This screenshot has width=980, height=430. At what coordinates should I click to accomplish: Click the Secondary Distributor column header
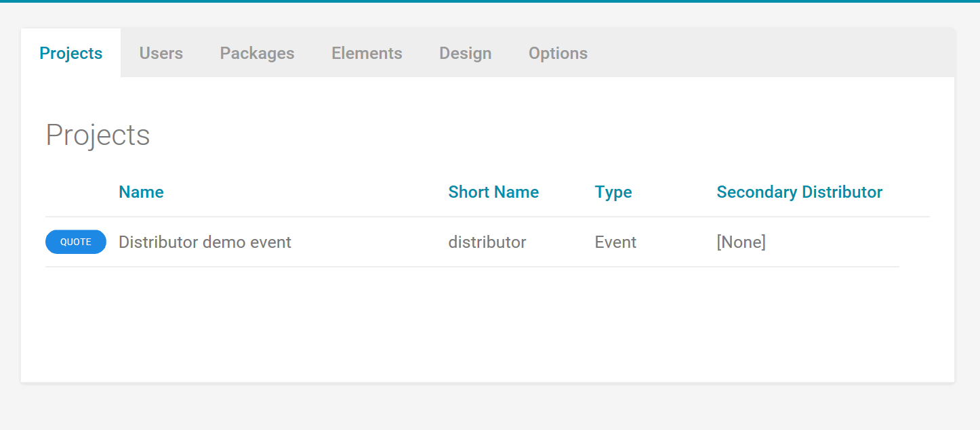(x=800, y=192)
